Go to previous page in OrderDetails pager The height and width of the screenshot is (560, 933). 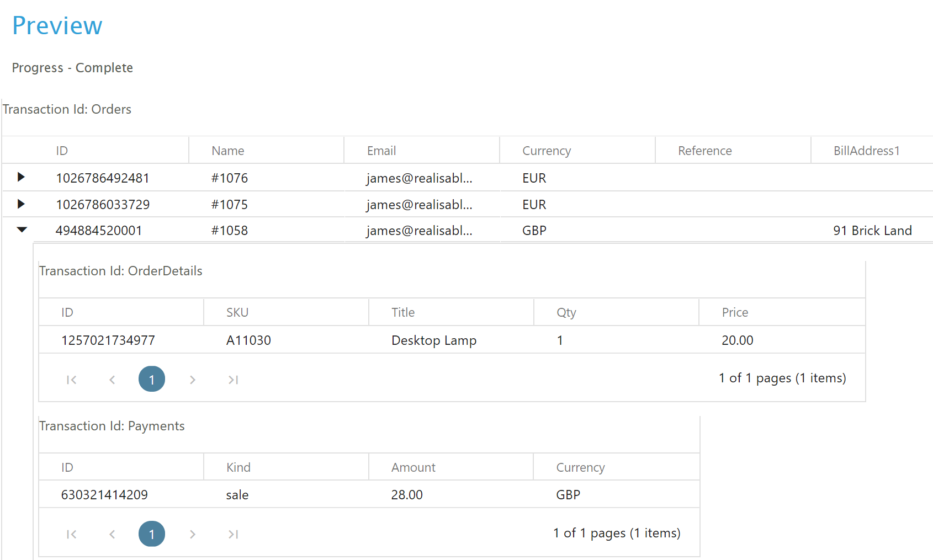[x=112, y=380]
